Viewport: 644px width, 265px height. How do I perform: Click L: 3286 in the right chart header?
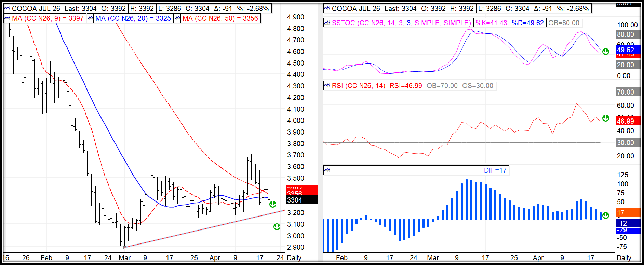pyautogui.click(x=489, y=9)
